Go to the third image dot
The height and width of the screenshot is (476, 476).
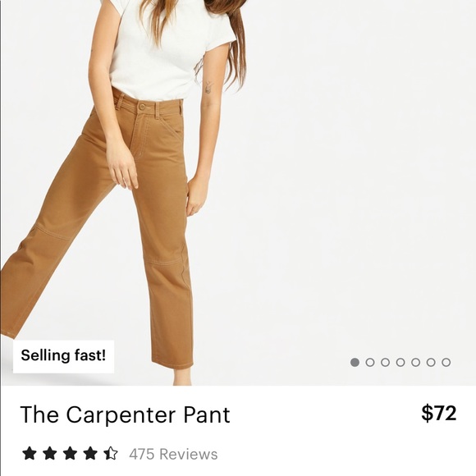point(385,362)
